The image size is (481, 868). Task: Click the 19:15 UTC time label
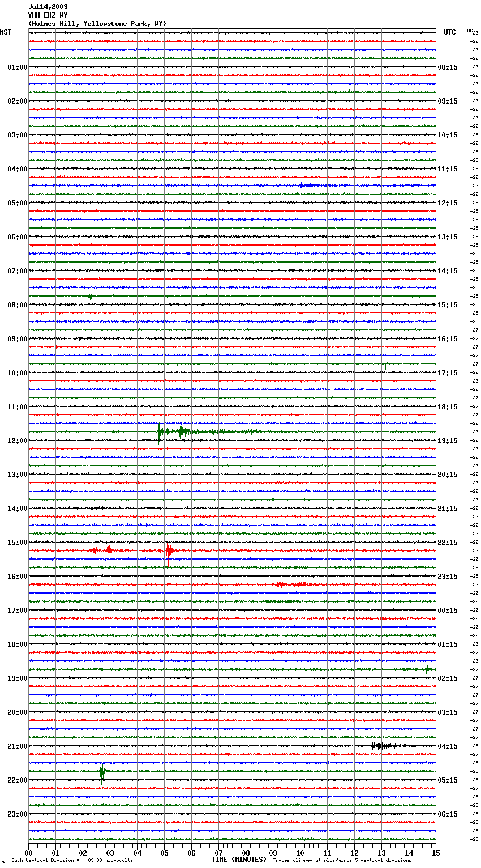click(448, 441)
